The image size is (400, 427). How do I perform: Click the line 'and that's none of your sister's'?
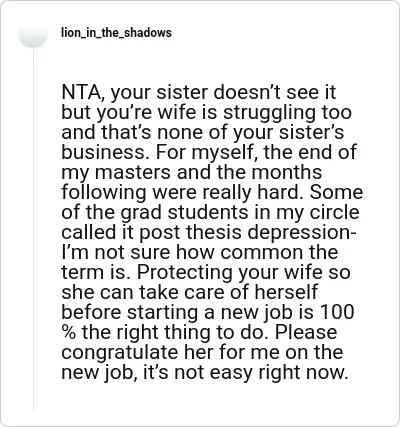pyautogui.click(x=202, y=132)
